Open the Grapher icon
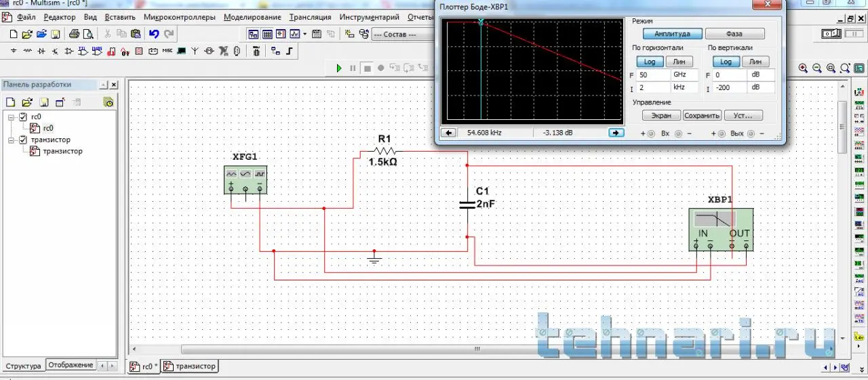This screenshot has height=380, width=868. click(x=295, y=34)
